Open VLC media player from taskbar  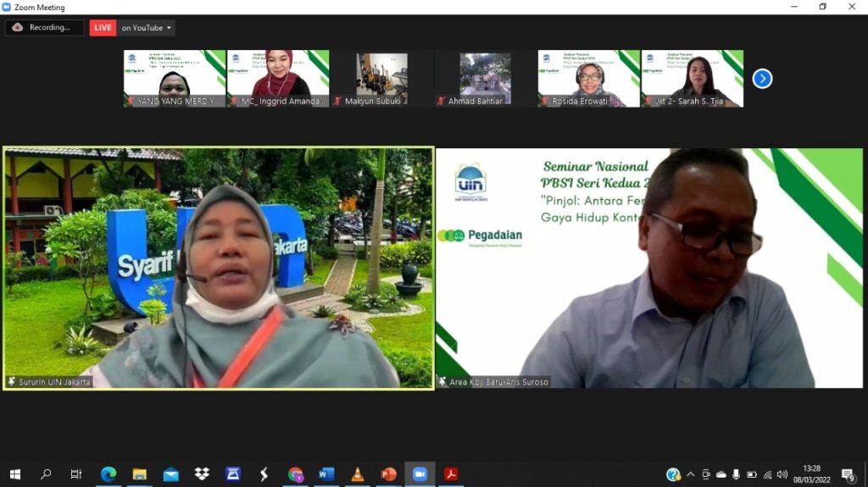coord(358,474)
